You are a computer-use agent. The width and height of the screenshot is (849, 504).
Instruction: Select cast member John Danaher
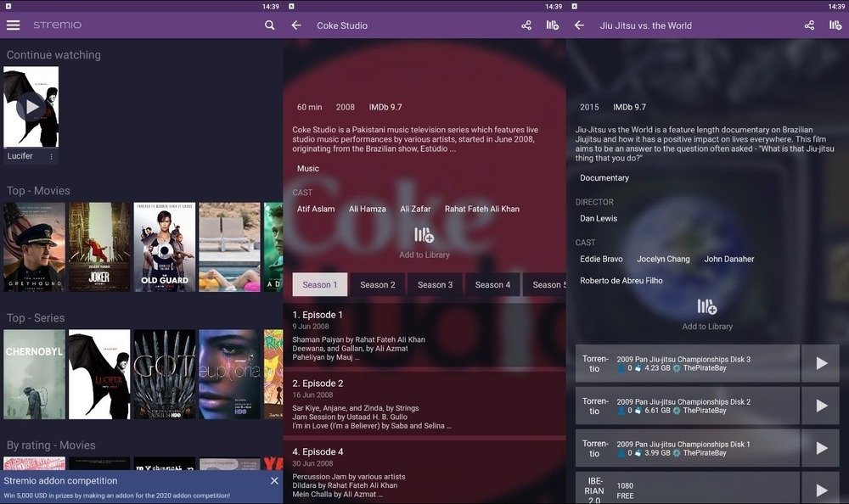click(x=728, y=259)
